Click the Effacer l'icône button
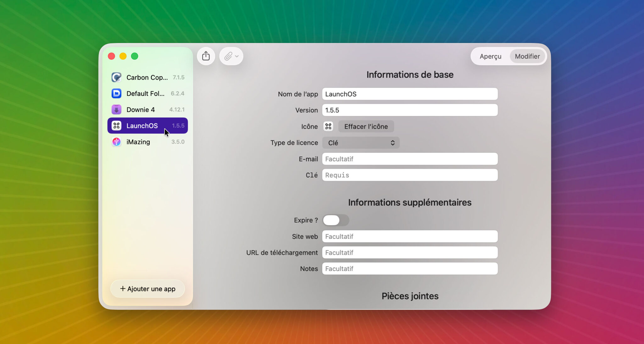The image size is (644, 344). click(366, 126)
